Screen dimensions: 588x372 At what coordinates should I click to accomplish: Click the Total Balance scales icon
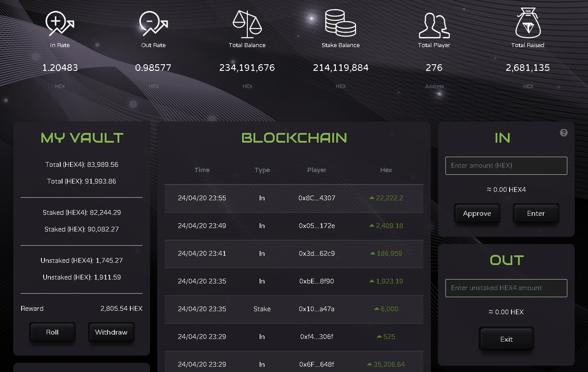pos(247,24)
